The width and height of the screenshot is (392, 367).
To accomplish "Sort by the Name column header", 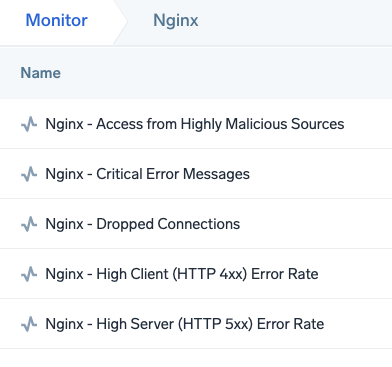I will 41,73.
